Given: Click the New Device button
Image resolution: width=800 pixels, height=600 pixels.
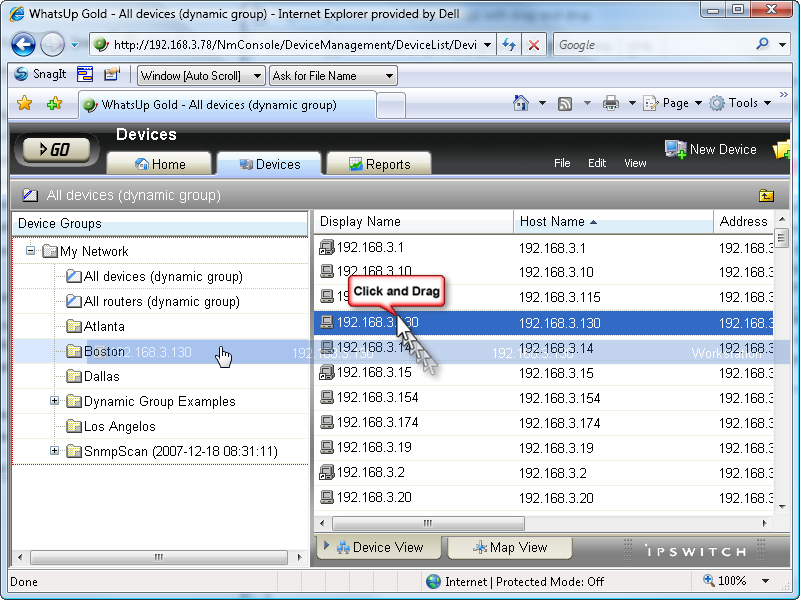Looking at the screenshot, I should 711,149.
